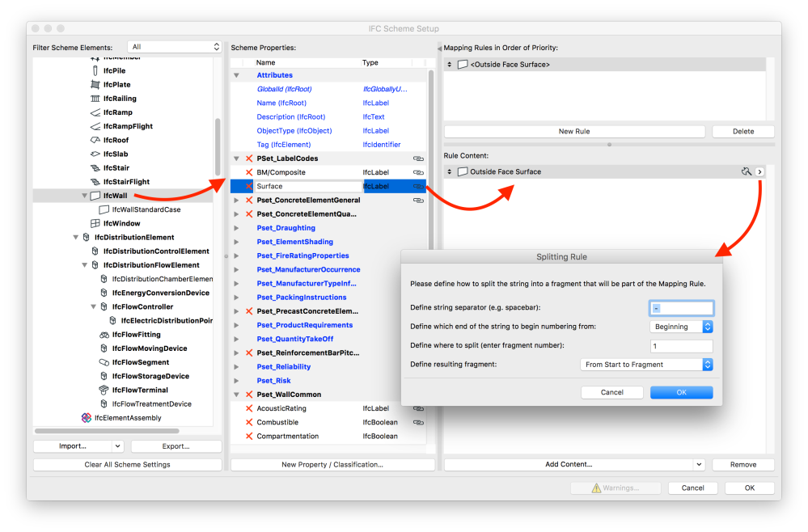Select the IfcPlate element icon
The height and width of the screenshot is (532, 808).
point(95,84)
